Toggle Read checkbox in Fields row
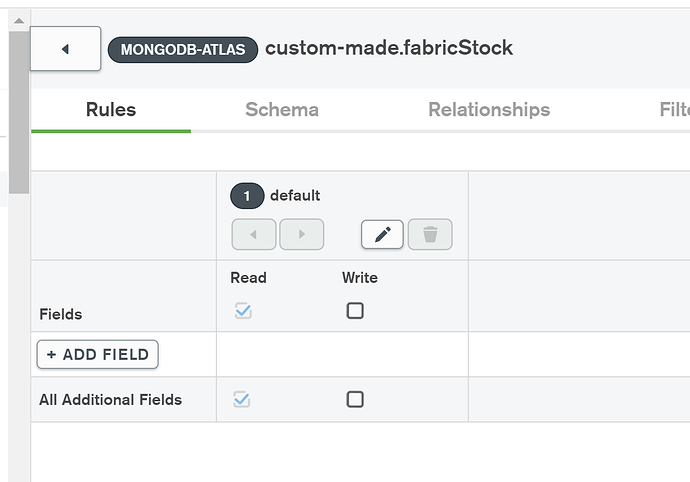 243,311
